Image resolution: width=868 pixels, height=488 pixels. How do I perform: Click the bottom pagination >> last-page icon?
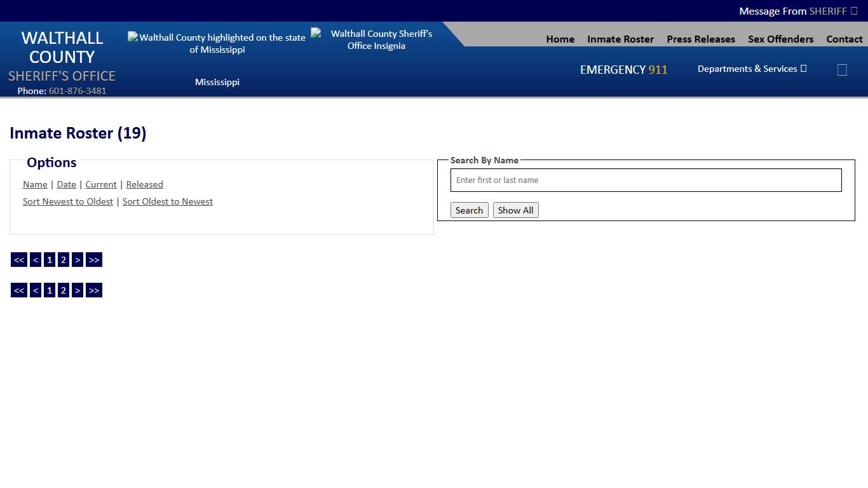[x=93, y=290]
